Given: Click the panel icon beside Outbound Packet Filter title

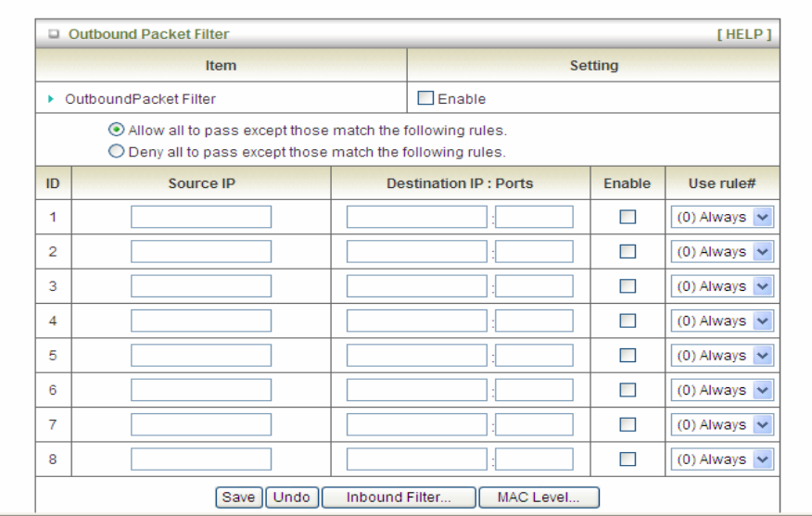Looking at the screenshot, I should 55,35.
